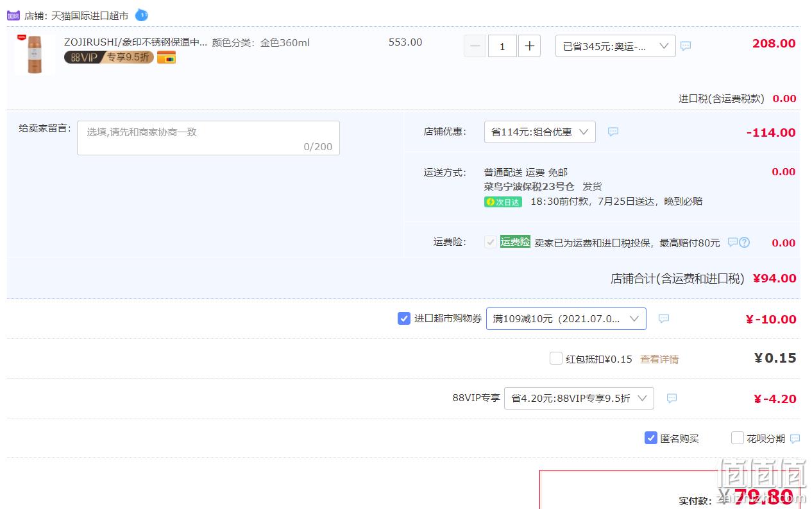Viewport: 812px width, 509px height.
Task: Click the item subtotal 208.00
Action: click(774, 44)
